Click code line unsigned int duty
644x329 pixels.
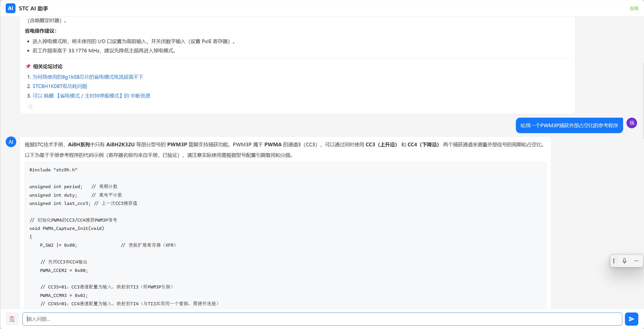pyautogui.click(x=53, y=195)
